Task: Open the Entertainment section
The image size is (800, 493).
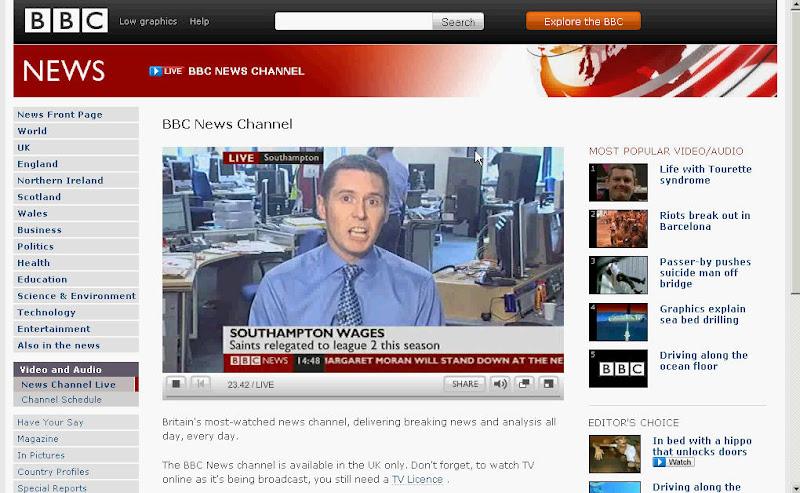Action: coord(76,329)
